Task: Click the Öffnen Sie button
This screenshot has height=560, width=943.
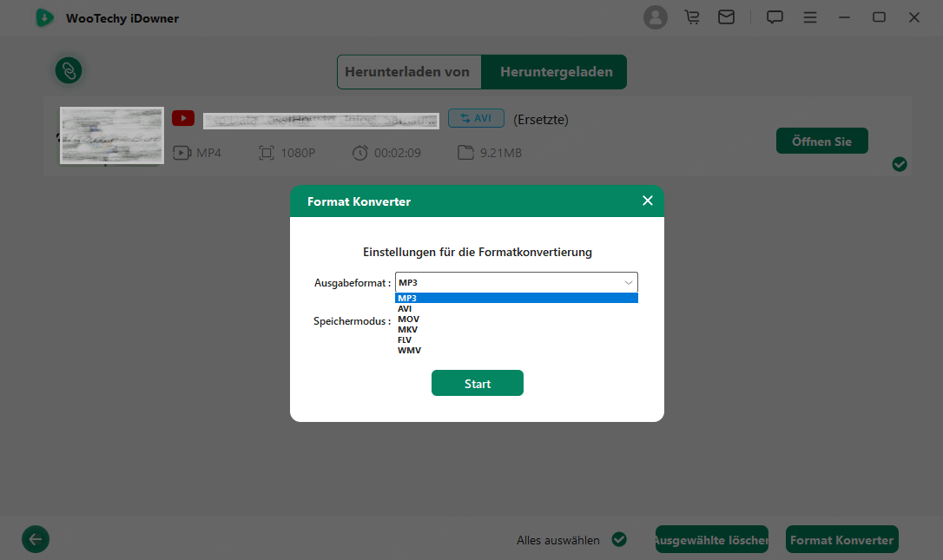Action: pyautogui.click(x=821, y=142)
